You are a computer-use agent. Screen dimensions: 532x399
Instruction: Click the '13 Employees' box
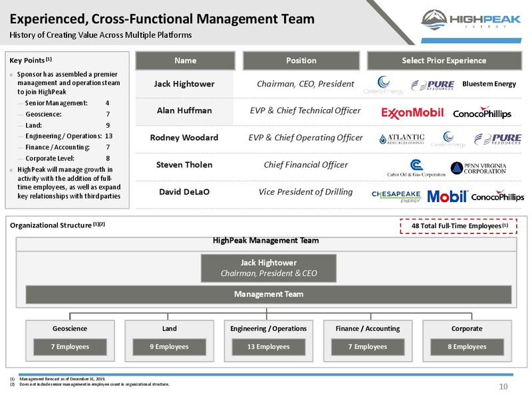point(269,346)
